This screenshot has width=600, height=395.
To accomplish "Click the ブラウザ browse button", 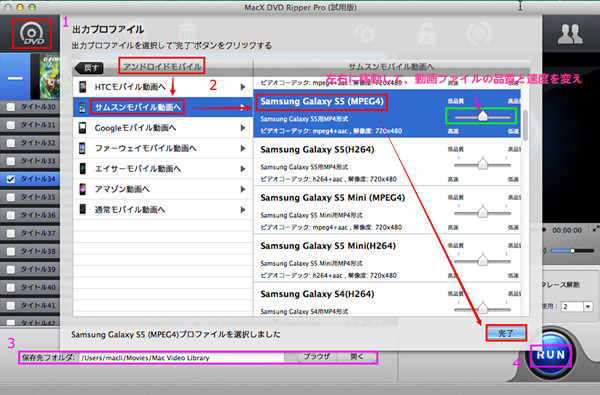I will (x=316, y=357).
